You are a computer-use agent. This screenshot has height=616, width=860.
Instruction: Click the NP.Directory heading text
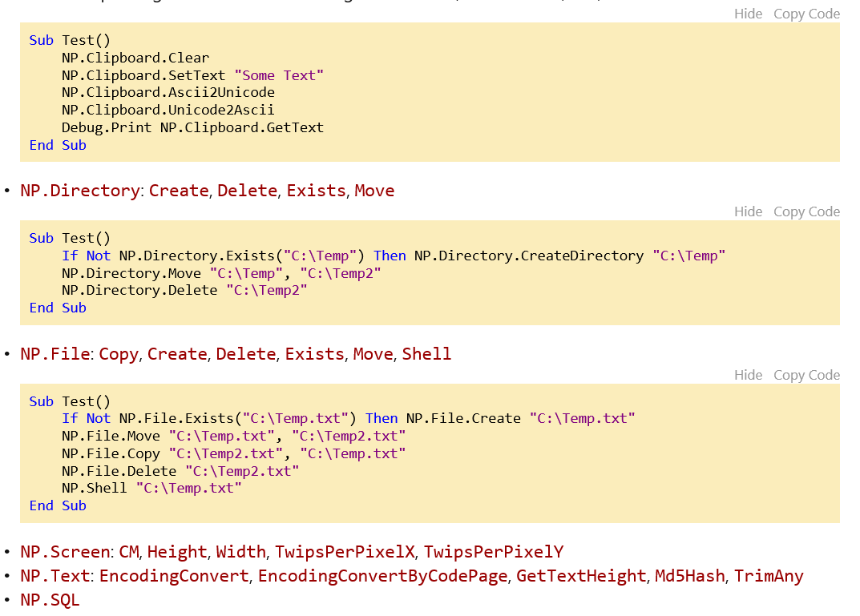tap(80, 190)
